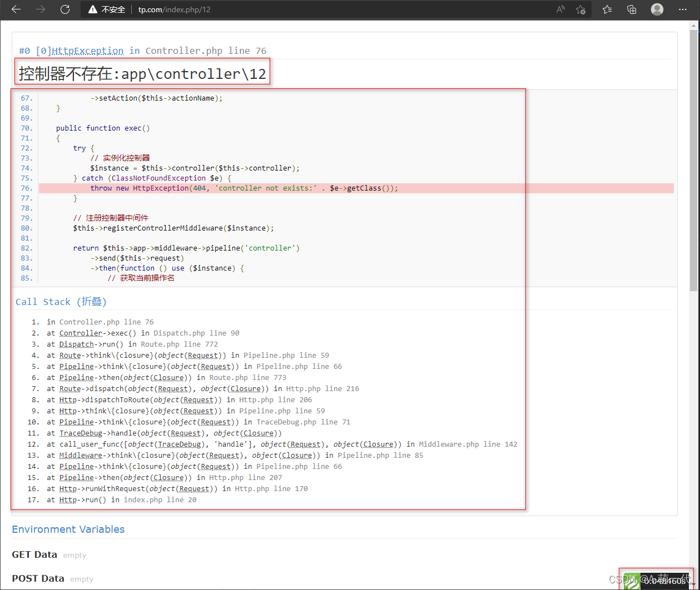This screenshot has width=700, height=590.
Task: Open the ThinkPHP trace icon at bottom right
Action: click(x=631, y=581)
